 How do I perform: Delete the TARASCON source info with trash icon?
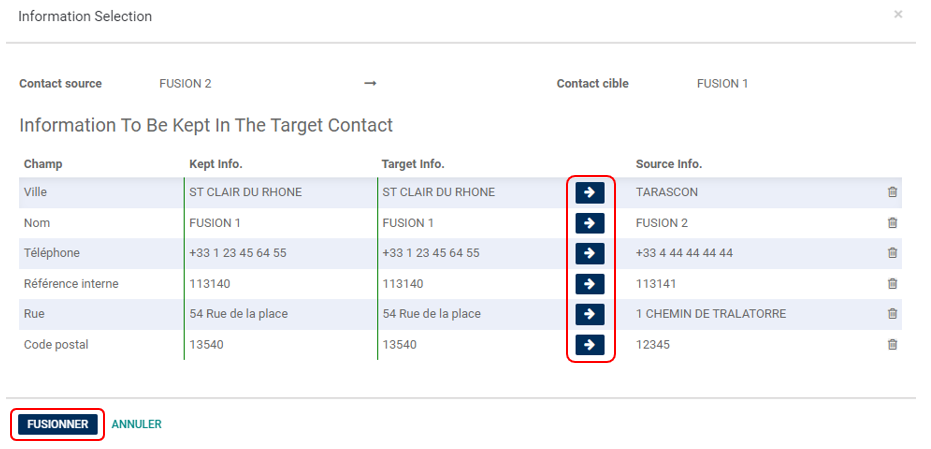click(892, 192)
